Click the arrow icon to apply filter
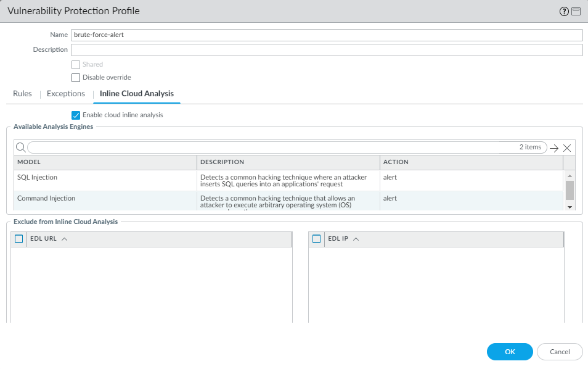This screenshot has width=588, height=369. [x=554, y=148]
